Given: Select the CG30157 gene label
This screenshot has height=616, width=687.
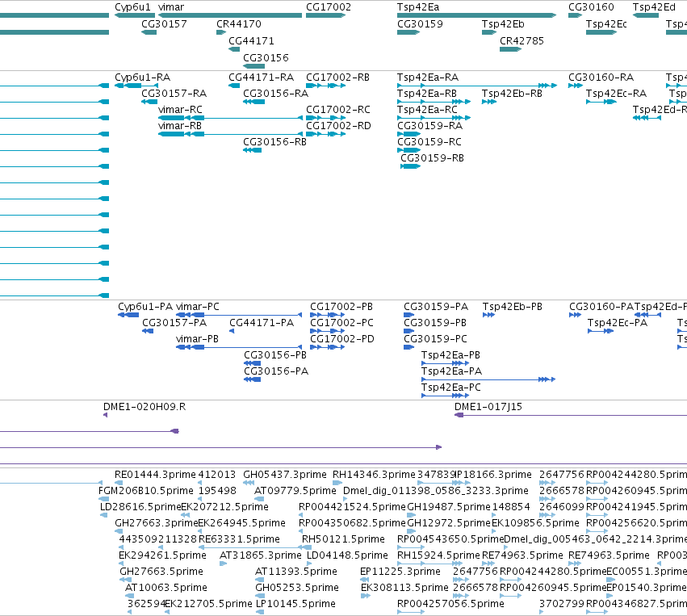Looking at the screenshot, I should [x=164, y=24].
